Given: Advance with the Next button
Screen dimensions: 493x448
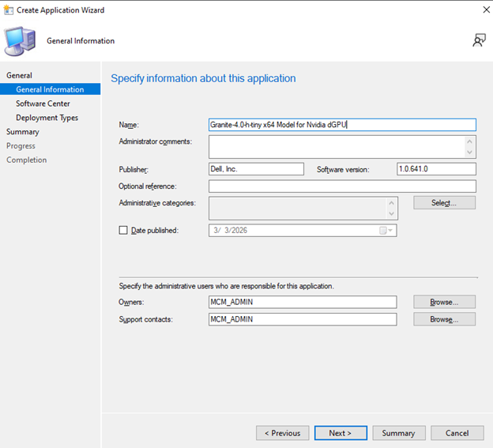Looking at the screenshot, I should [x=341, y=433].
